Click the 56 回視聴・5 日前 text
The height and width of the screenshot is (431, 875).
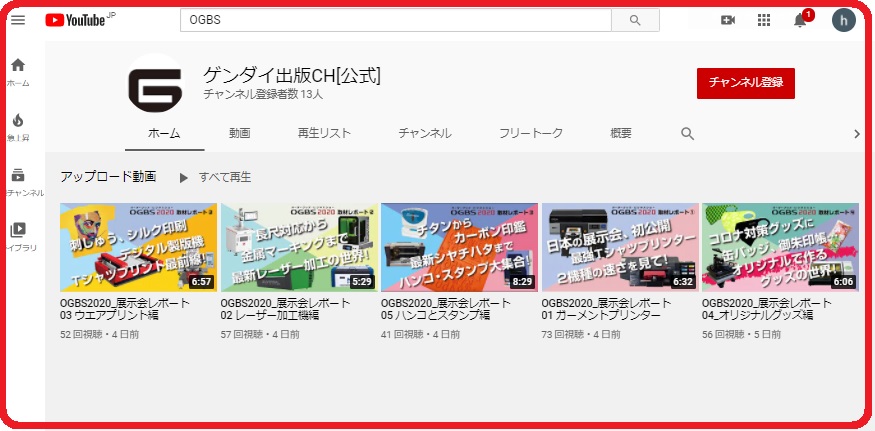(742, 334)
